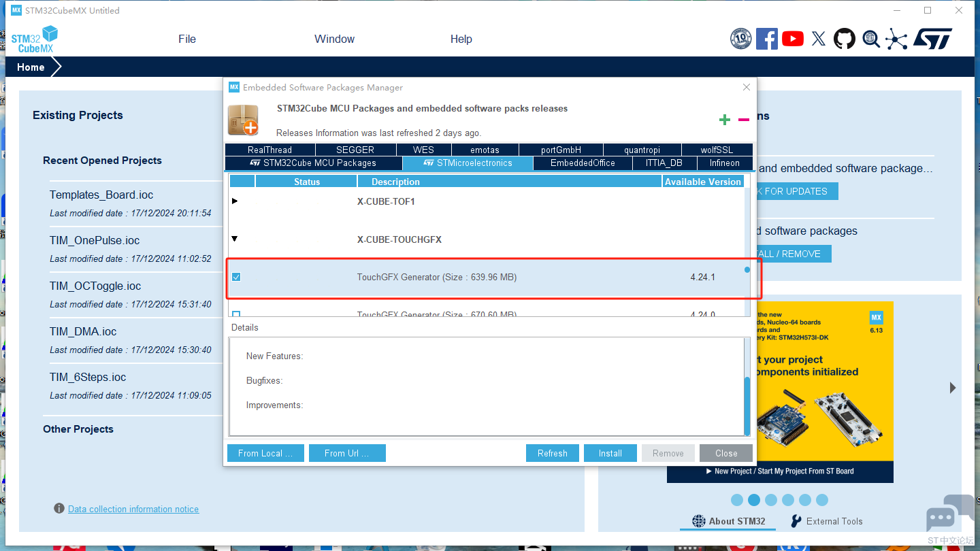Open the Data collection information notice link
The height and width of the screenshot is (551, 980).
133,509
